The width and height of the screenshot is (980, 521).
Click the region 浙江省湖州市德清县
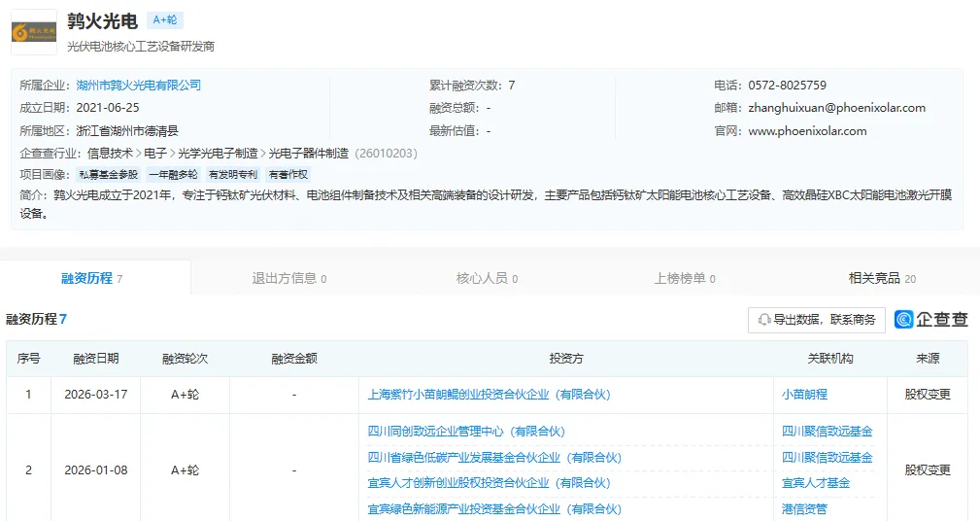pos(127,130)
